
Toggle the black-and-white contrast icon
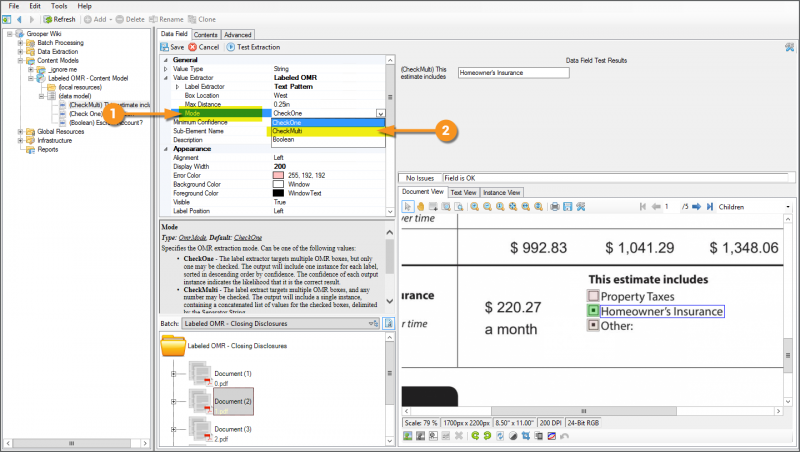tap(513, 436)
